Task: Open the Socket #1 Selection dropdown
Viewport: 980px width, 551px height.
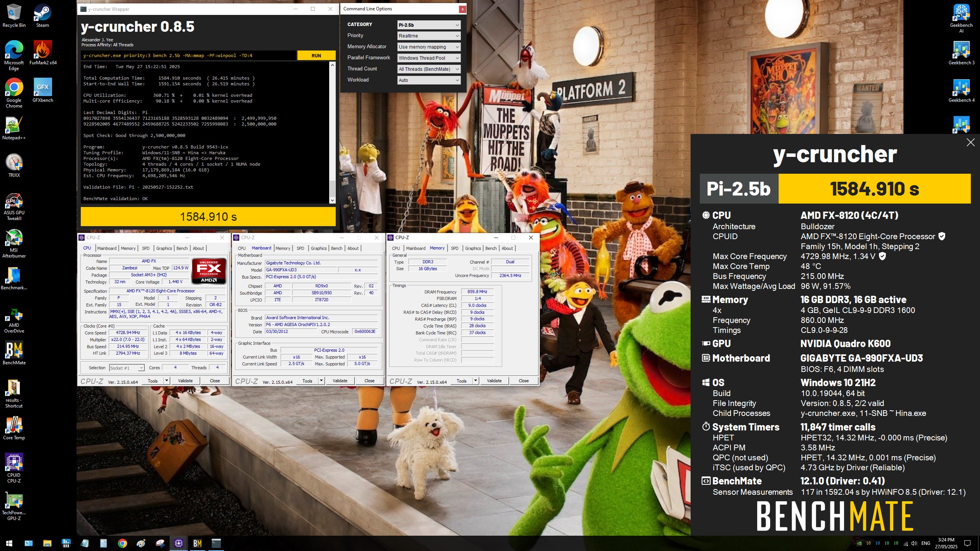Action: coord(127,368)
